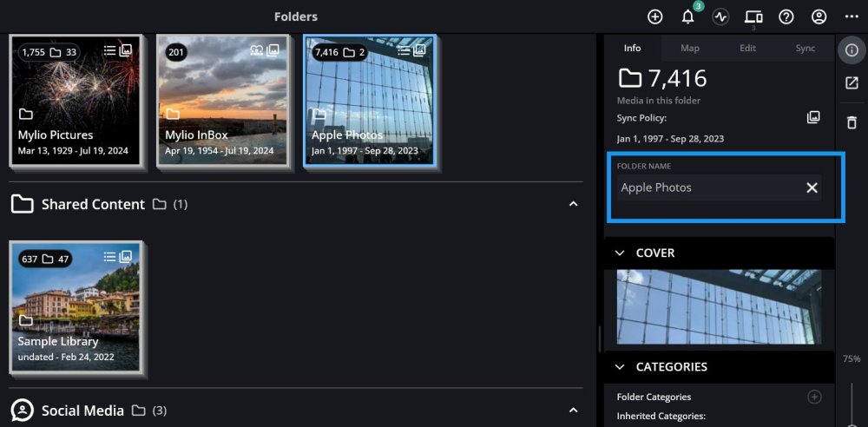This screenshot has width=868, height=427.
Task: Click the large folder icon beside 7,416
Action: point(630,79)
